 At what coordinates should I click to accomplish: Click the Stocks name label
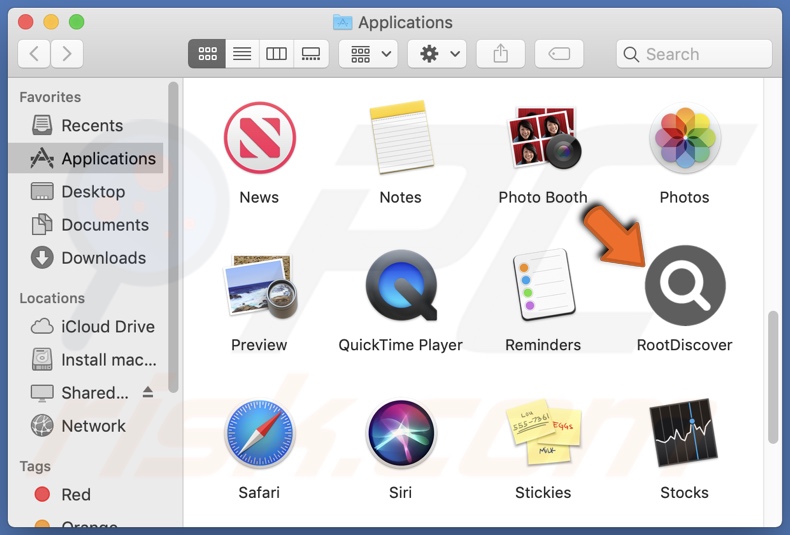[x=685, y=493]
